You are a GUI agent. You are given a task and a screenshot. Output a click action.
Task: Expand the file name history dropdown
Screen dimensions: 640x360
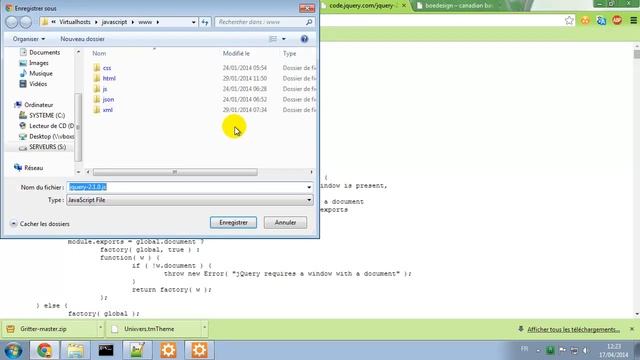(309, 187)
